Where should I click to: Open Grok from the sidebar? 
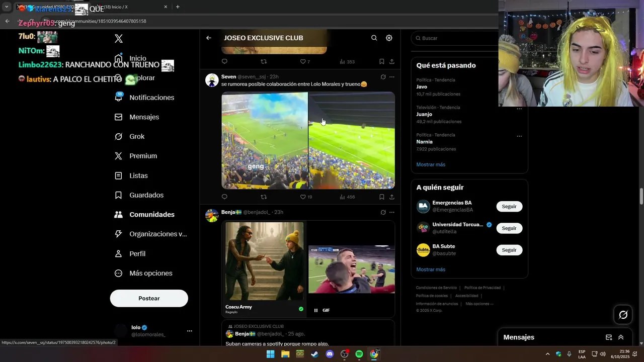129,136
